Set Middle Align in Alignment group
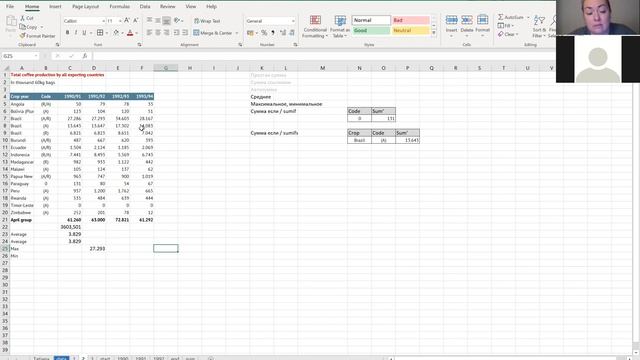 pyautogui.click(x=158, y=21)
